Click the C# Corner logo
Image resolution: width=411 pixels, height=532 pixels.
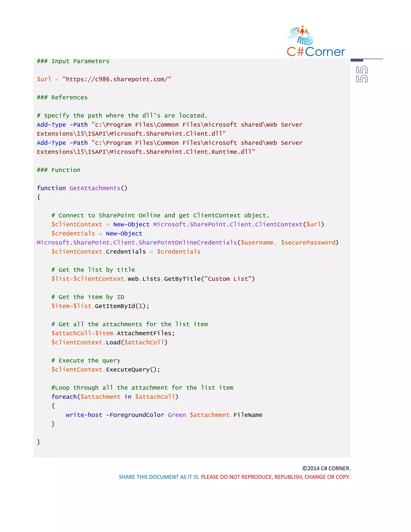316,41
